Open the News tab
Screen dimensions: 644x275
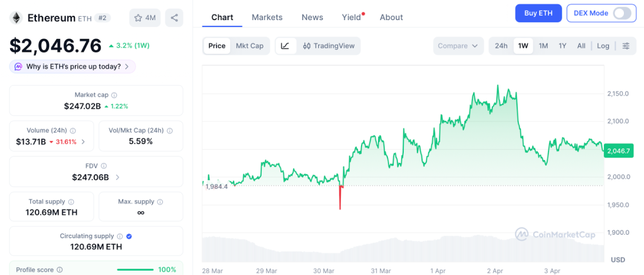click(313, 18)
